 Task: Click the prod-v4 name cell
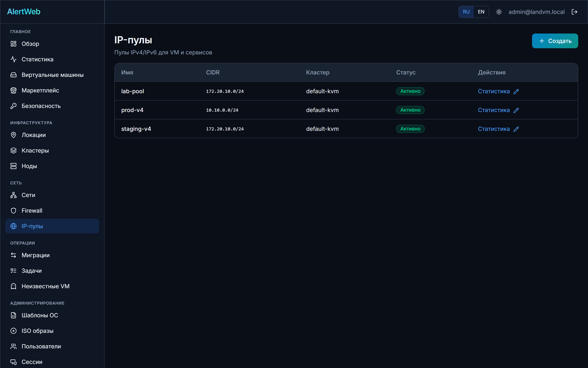pos(132,110)
